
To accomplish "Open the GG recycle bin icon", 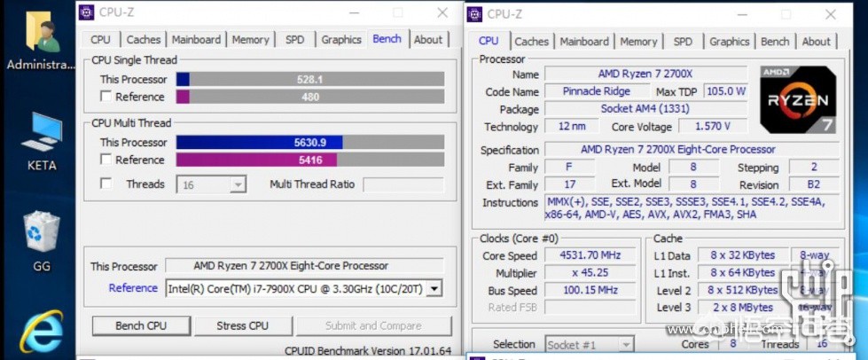I will point(42,241).
